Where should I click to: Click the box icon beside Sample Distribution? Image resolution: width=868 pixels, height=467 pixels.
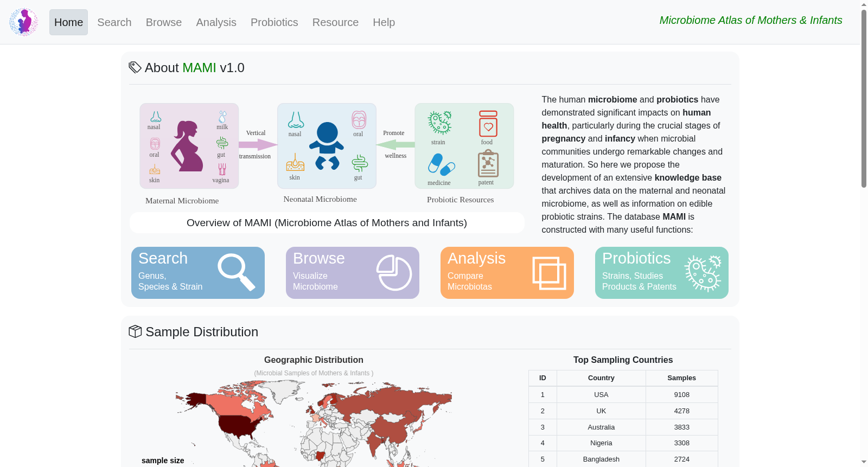tap(135, 331)
